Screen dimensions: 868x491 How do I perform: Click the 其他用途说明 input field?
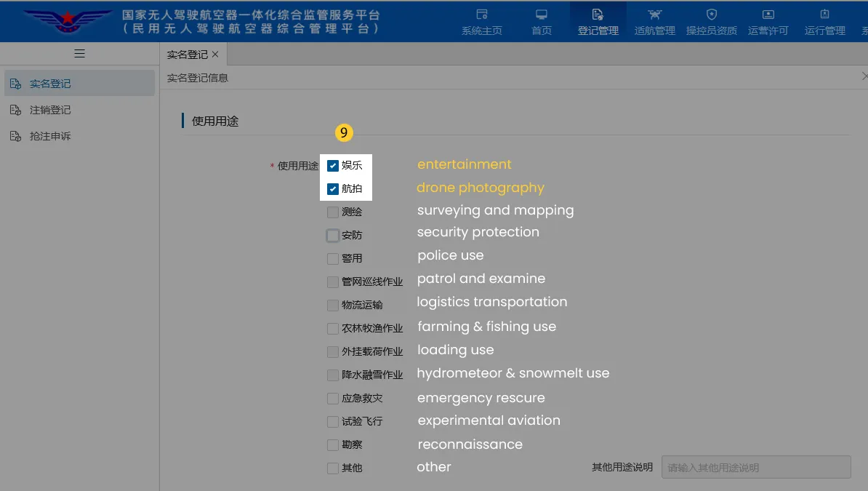[755, 467]
